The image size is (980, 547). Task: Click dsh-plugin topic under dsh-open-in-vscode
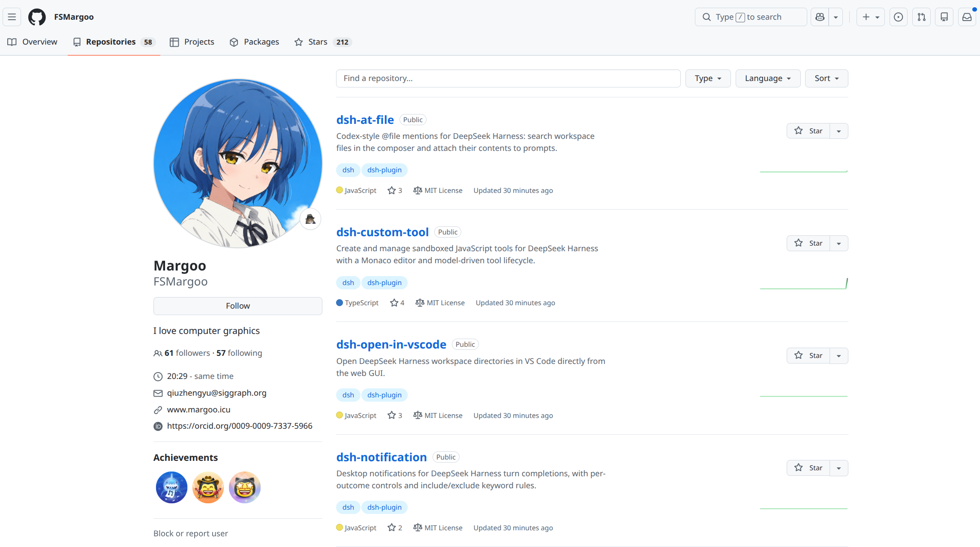pos(385,395)
